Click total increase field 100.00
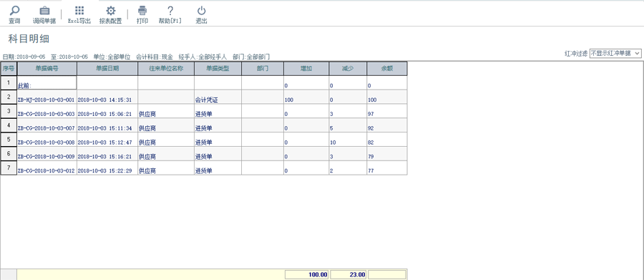Viewport: 644px width, 280px height. 306,275
